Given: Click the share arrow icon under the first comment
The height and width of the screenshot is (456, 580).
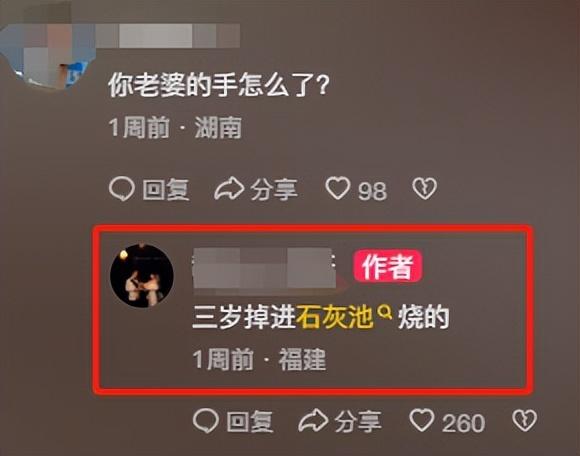Looking at the screenshot, I should pos(229,189).
